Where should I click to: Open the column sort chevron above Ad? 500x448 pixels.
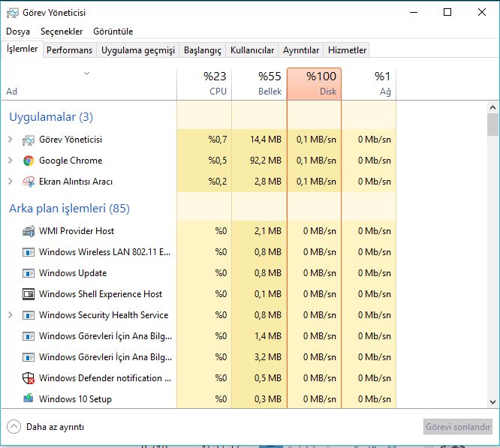coord(87,74)
